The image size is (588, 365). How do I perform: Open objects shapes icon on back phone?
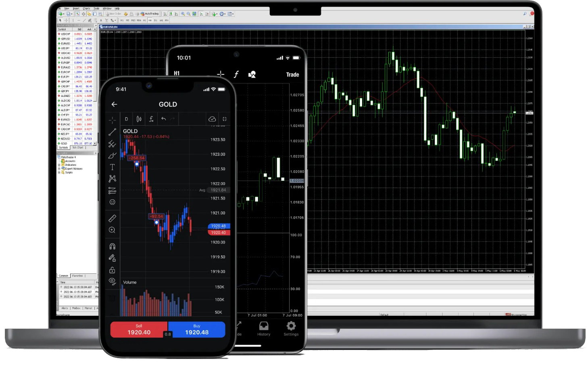[252, 74]
